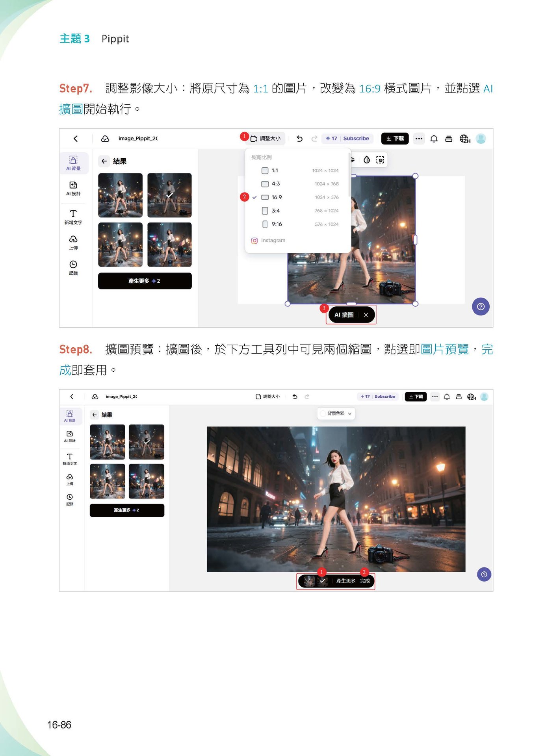Select the 新增文字 text tool in lower screenshot
Viewport: 559px width, 756px height.
click(x=70, y=459)
